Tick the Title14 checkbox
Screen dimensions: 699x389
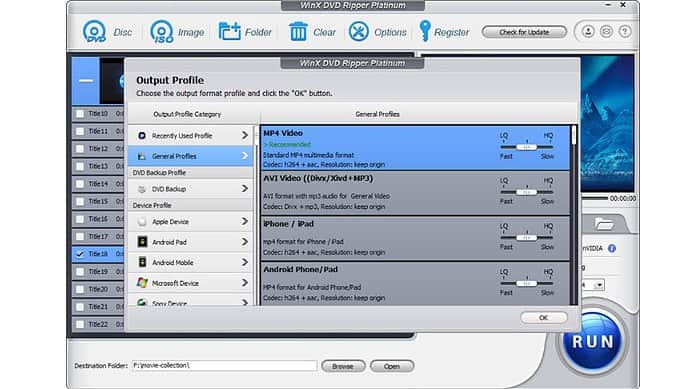click(80, 184)
